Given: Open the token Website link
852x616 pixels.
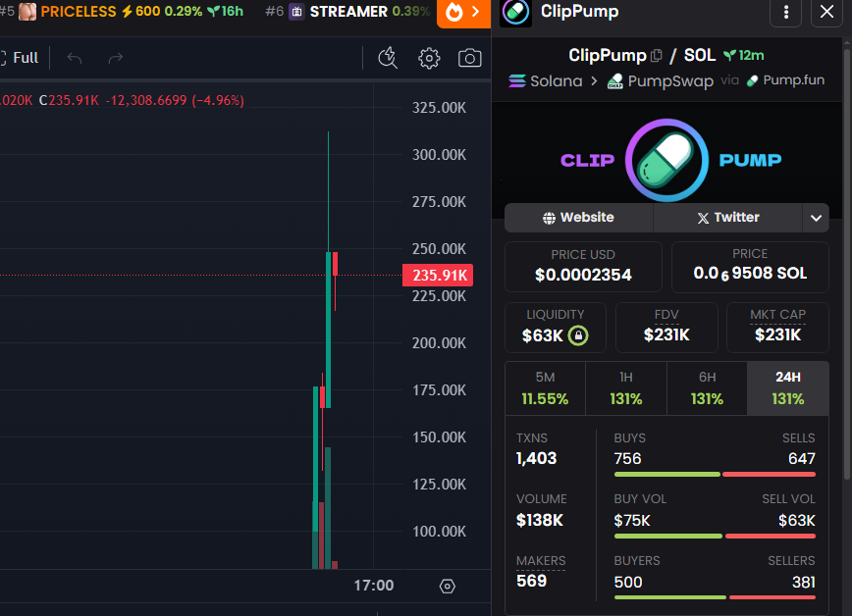Looking at the screenshot, I should point(579,218).
